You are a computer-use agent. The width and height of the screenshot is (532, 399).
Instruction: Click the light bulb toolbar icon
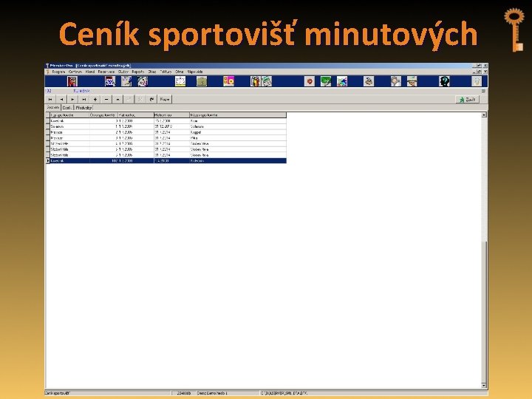point(477,81)
